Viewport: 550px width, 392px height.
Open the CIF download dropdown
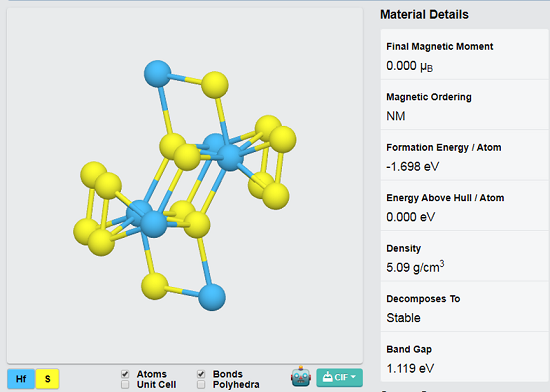(339, 378)
